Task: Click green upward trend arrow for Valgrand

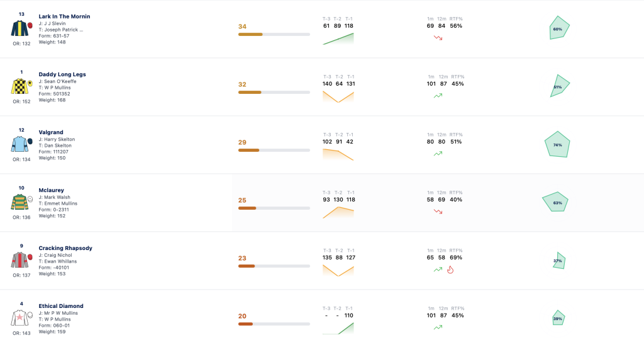Action: tap(438, 154)
